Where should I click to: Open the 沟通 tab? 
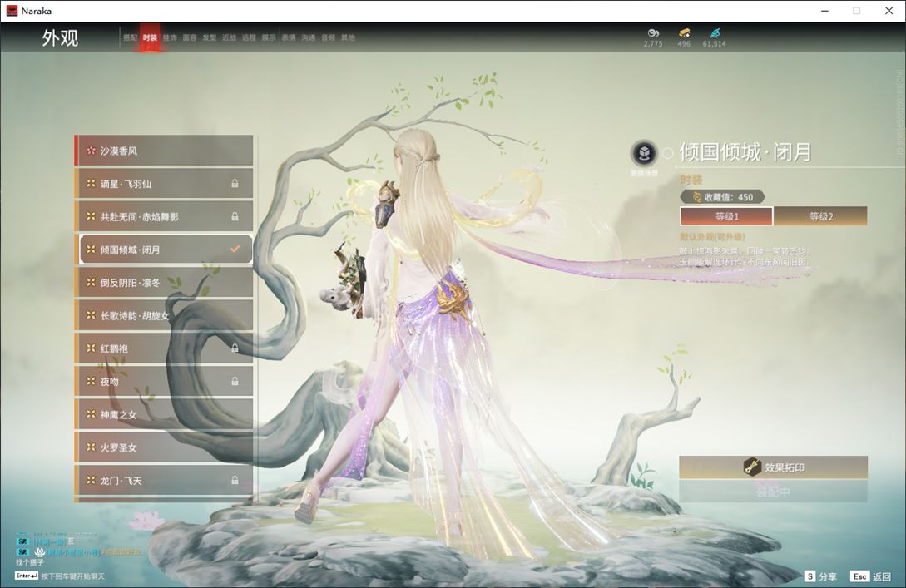coord(309,37)
